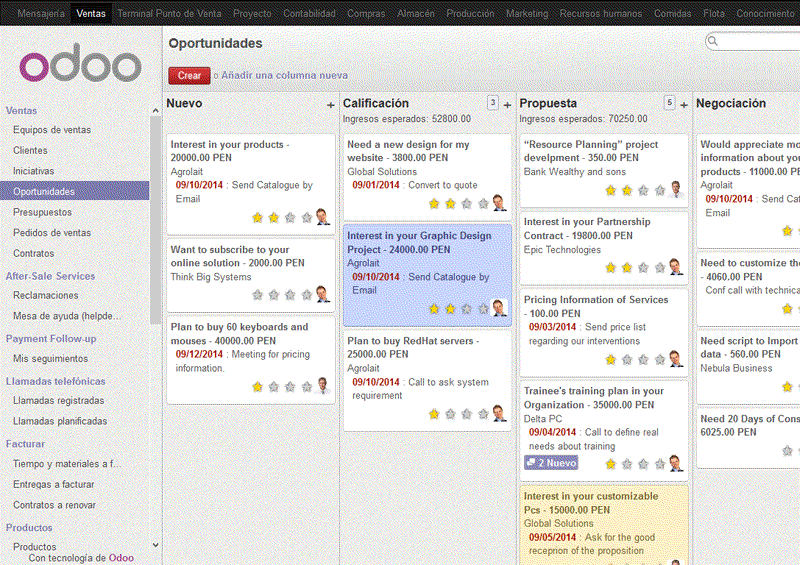Click 'Ingresos esperados: 52800.00' text
The width and height of the screenshot is (800, 565).
coord(407,118)
